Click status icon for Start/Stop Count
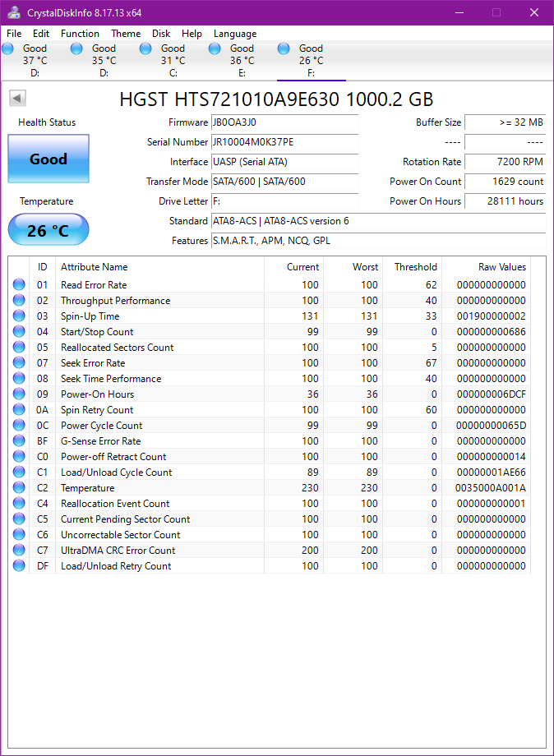The width and height of the screenshot is (554, 756). tap(19, 331)
